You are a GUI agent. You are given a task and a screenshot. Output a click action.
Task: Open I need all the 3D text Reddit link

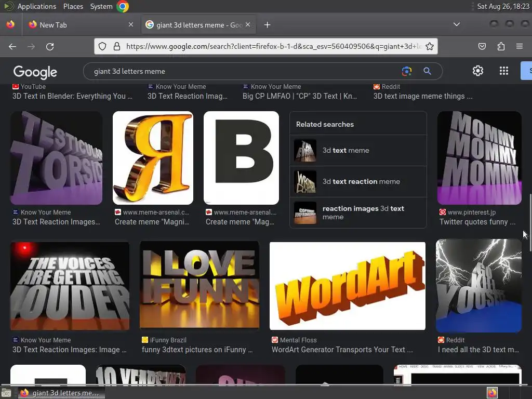(478, 350)
